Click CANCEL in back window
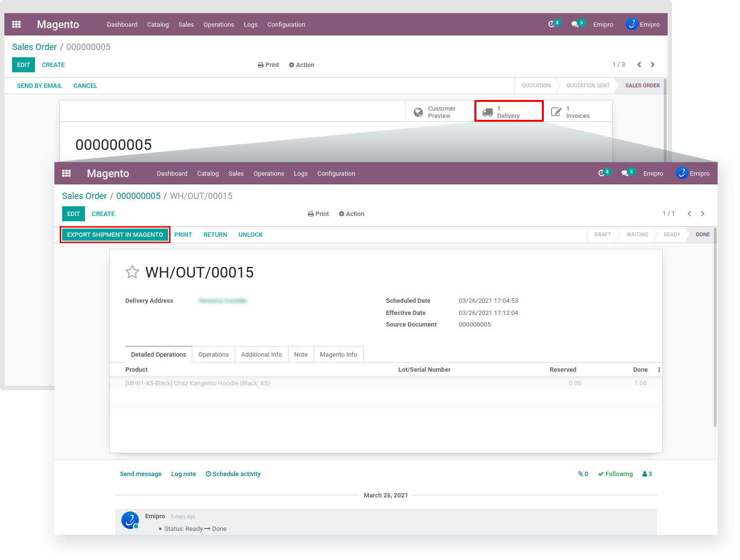This screenshot has height=560, width=740. point(85,86)
